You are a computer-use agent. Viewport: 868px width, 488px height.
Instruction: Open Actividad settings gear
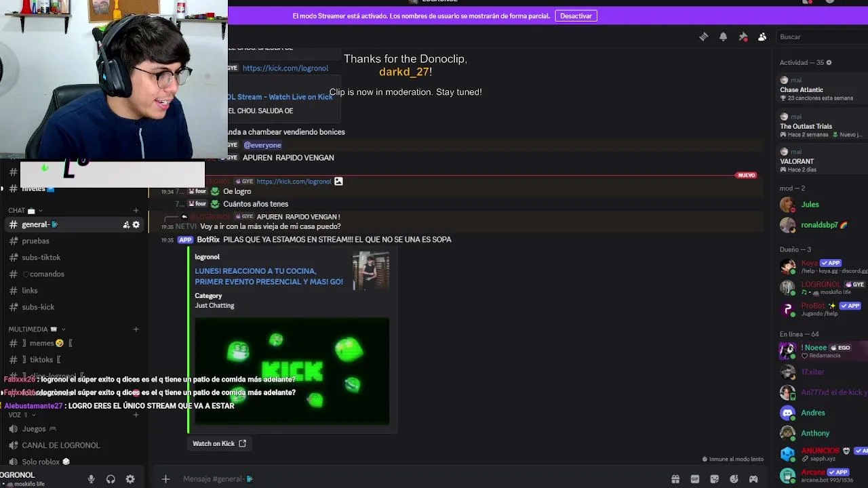pyautogui.click(x=829, y=62)
